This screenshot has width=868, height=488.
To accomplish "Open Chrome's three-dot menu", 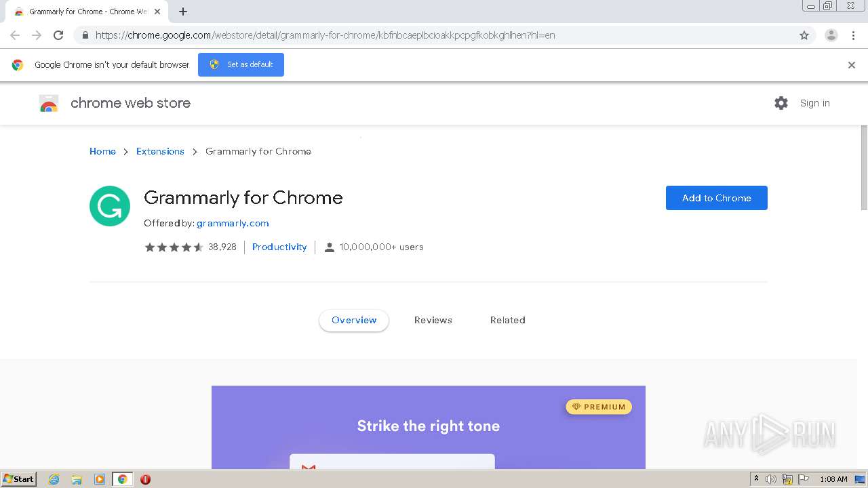I will pos(853,35).
